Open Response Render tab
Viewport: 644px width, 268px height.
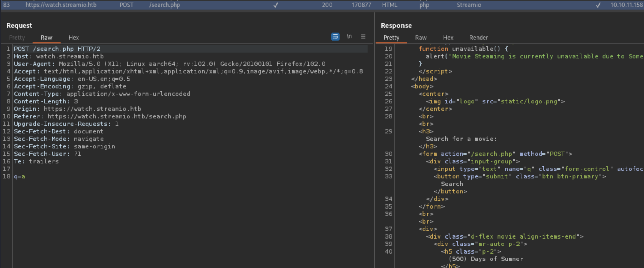(x=478, y=38)
